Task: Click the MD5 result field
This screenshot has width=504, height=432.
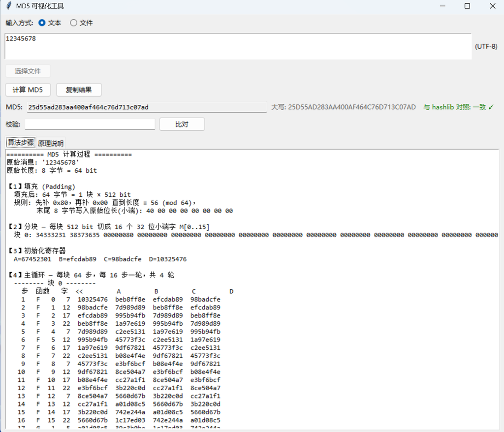Action: click(147, 107)
